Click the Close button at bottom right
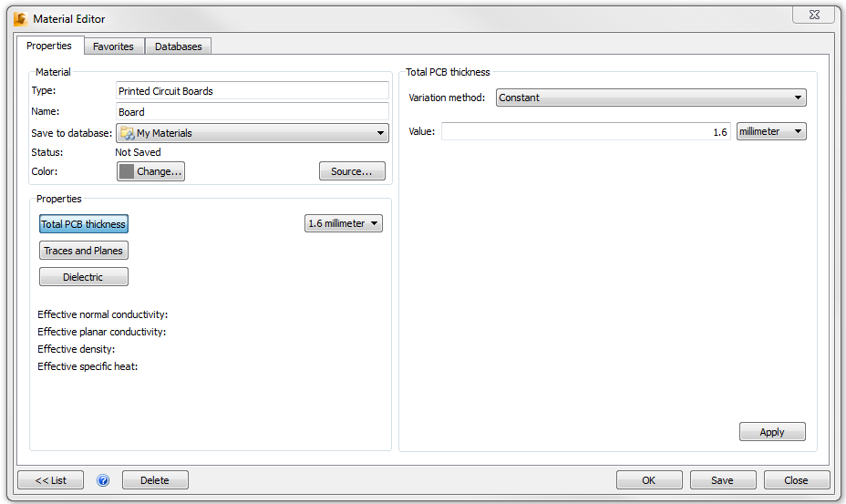Screen dimensions: 846x504 pyautogui.click(x=797, y=480)
